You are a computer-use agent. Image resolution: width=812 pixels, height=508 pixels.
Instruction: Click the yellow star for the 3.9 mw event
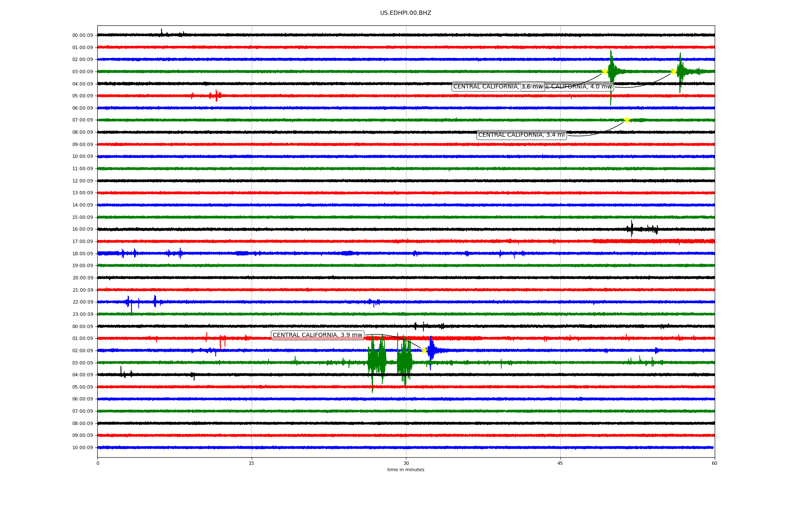pos(424,351)
